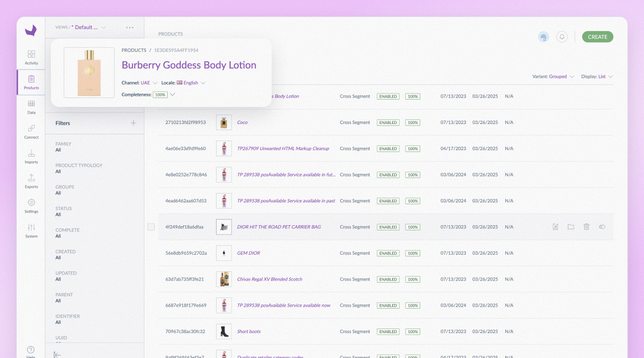Image resolution: width=644 pixels, height=358 pixels.
Task: Click identifier 63d7ab735ff3fe21
Action: tap(184, 279)
